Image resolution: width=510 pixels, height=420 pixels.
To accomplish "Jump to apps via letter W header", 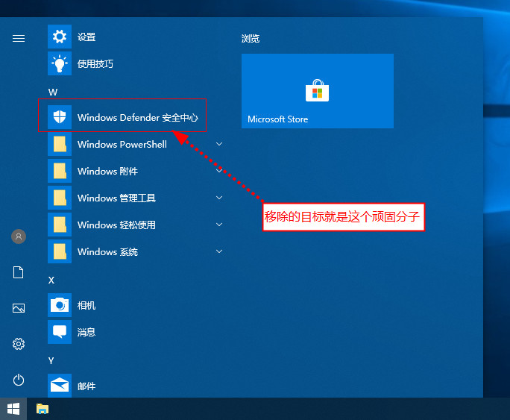I will coord(52,92).
